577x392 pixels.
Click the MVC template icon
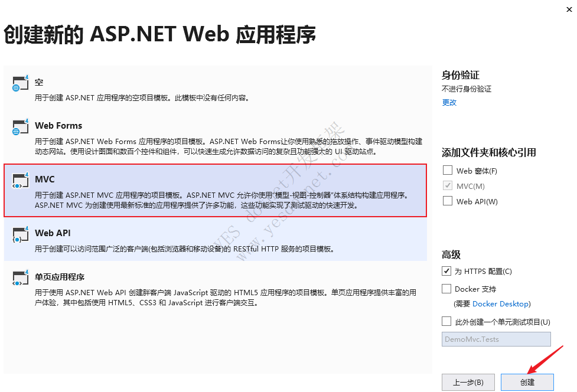click(x=20, y=180)
